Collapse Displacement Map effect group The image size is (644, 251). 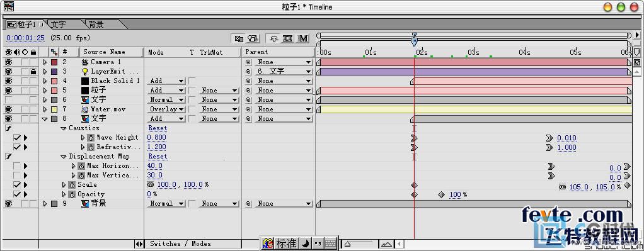click(x=63, y=157)
